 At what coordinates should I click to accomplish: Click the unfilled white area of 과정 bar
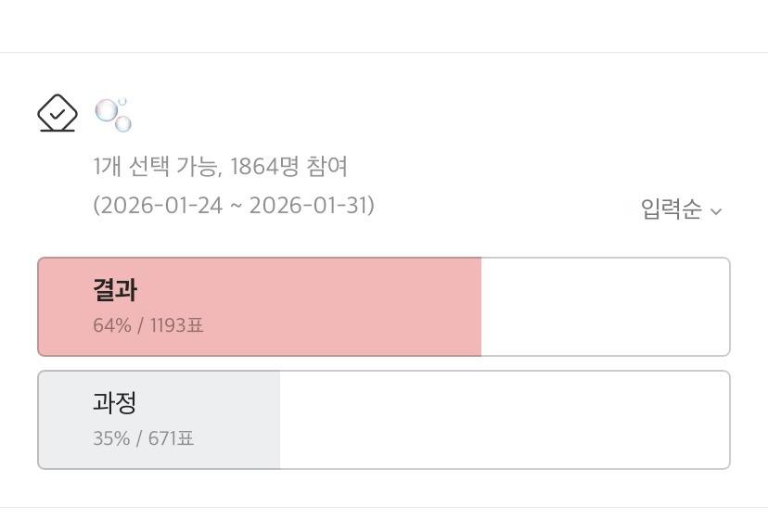[501, 420]
